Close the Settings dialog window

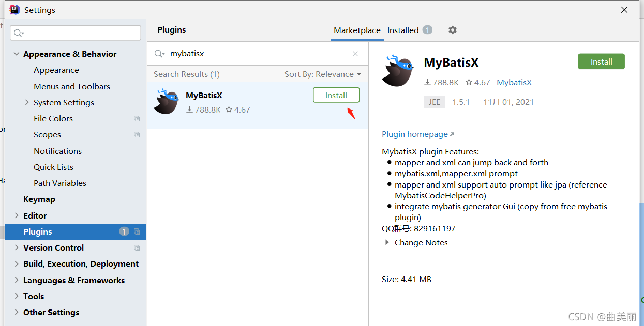(x=624, y=10)
